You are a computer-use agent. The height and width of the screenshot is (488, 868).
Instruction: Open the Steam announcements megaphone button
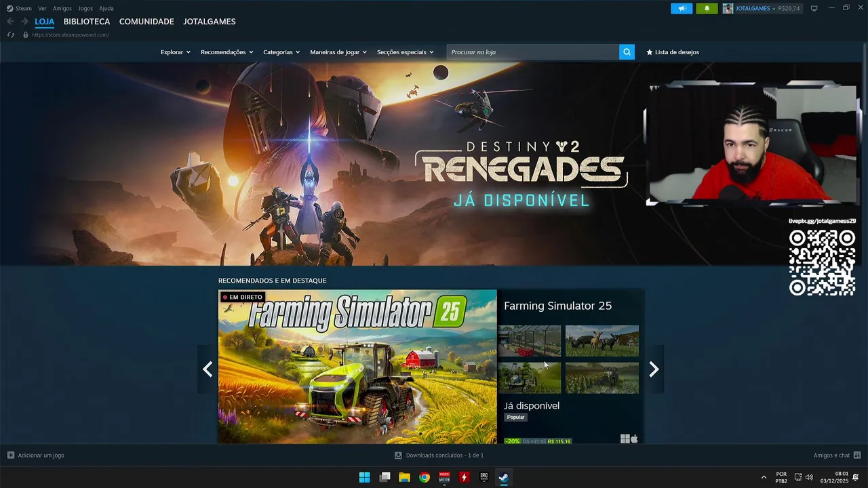[x=682, y=8]
